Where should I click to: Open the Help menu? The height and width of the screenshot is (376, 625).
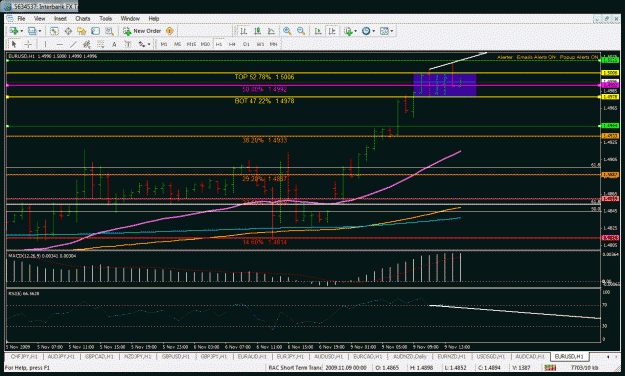click(x=154, y=18)
